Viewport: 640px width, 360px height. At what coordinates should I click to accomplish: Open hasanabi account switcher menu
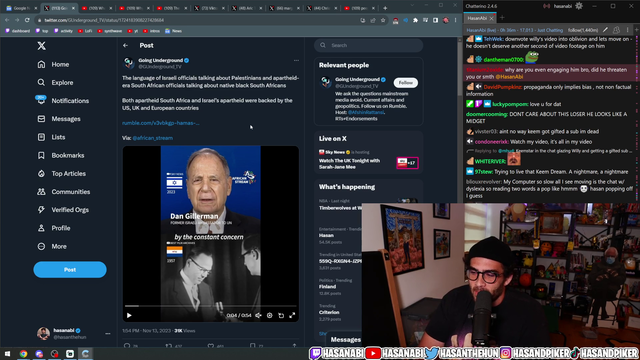(73, 333)
